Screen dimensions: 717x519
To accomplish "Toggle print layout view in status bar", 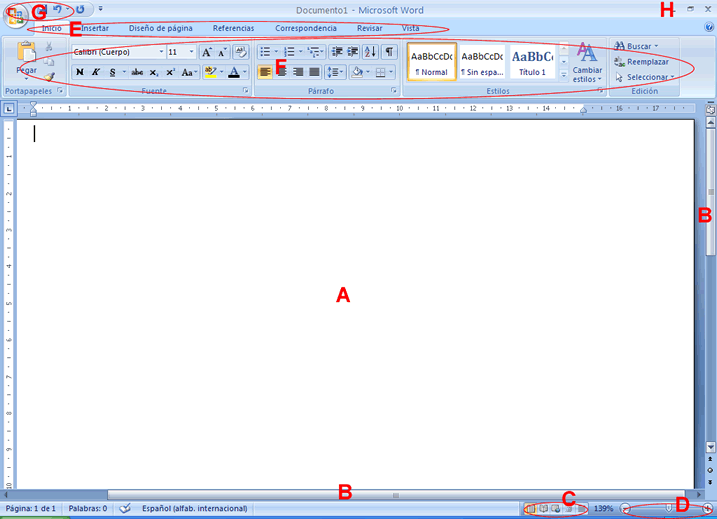I will (x=530, y=508).
